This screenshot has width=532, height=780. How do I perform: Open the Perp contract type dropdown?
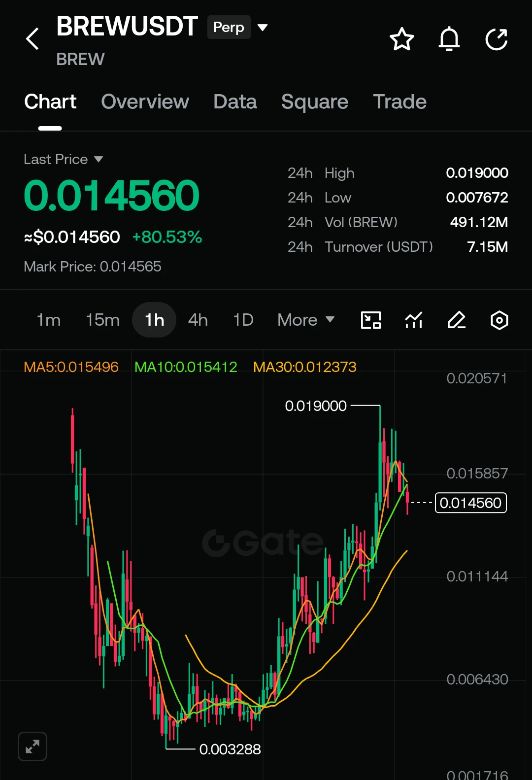click(237, 27)
